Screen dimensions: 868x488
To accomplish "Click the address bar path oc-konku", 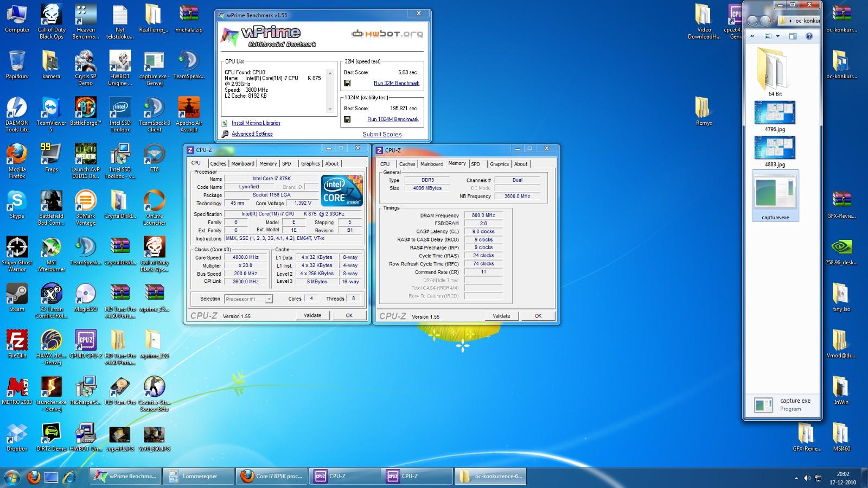I will (x=807, y=21).
